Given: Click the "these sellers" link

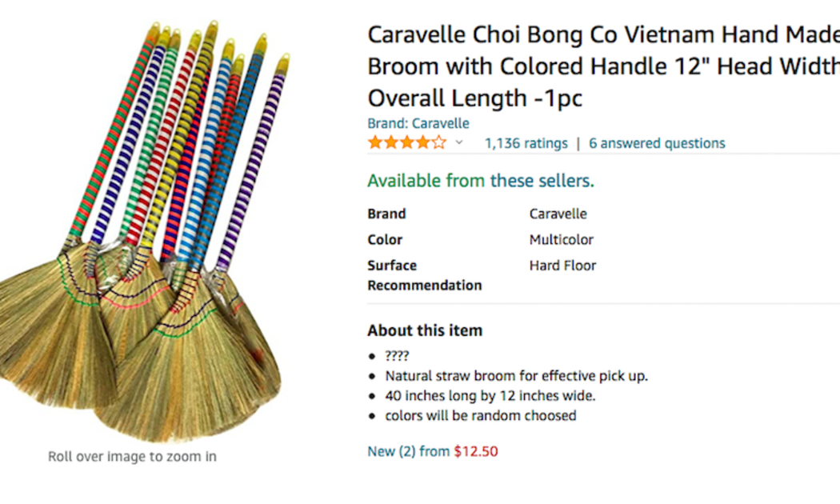Looking at the screenshot, I should tap(542, 181).
